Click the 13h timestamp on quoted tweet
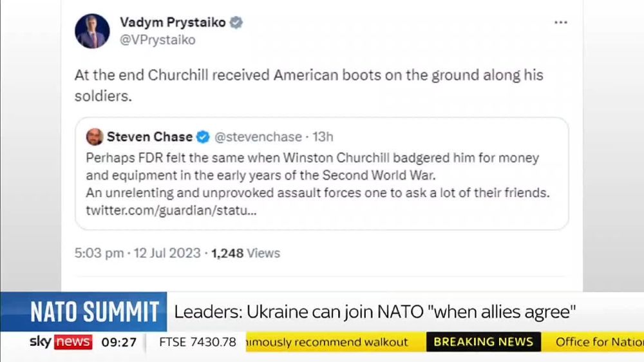This screenshot has width=644, height=362. (x=323, y=137)
